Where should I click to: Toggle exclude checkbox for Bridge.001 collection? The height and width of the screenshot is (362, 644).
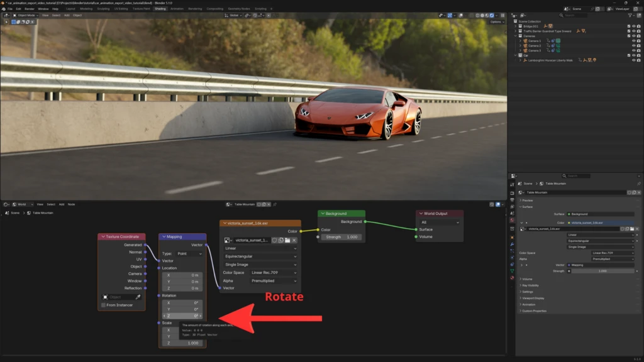[629, 26]
